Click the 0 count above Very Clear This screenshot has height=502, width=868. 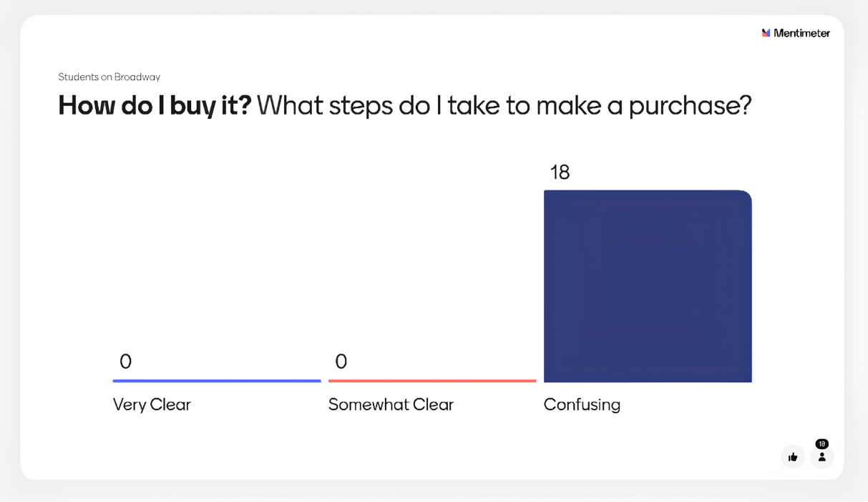(125, 362)
